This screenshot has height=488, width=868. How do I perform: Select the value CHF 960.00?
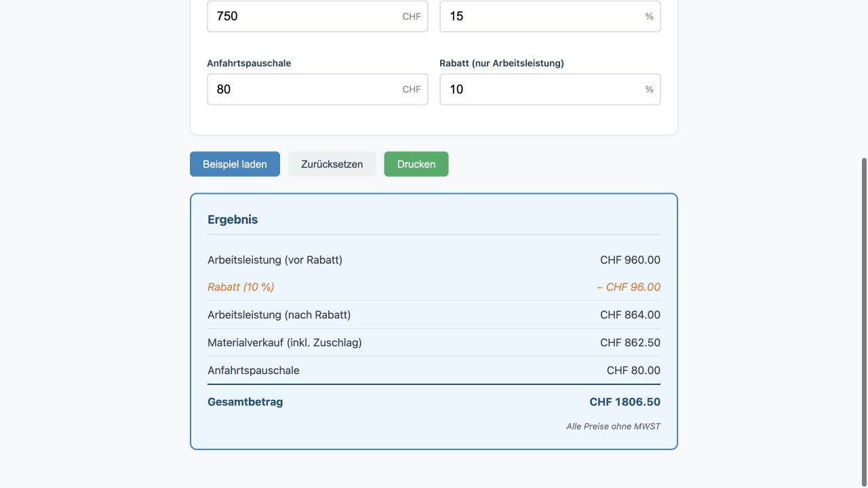(630, 260)
